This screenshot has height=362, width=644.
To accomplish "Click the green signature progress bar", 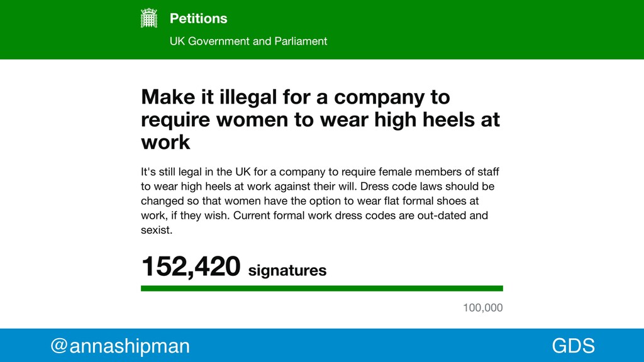I will click(321, 288).
